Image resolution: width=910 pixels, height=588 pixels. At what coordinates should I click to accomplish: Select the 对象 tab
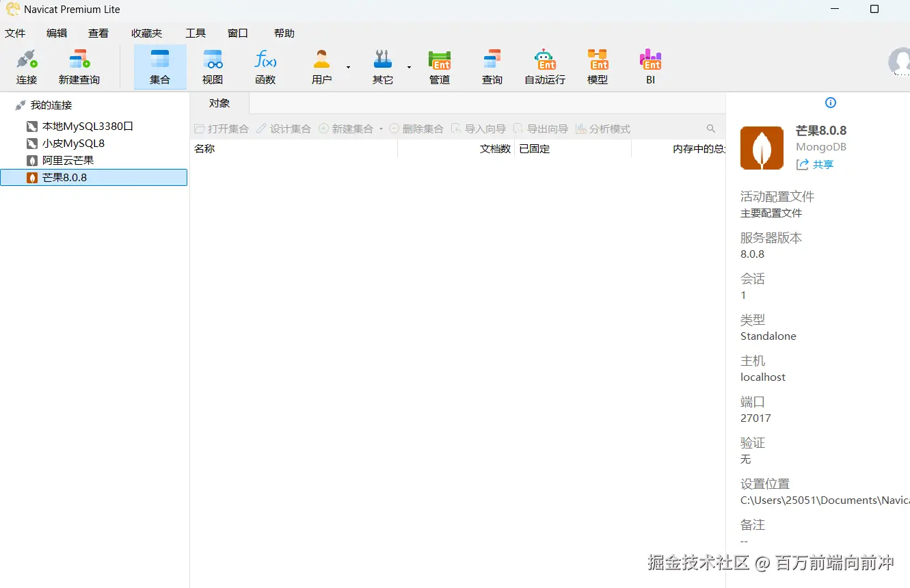219,103
